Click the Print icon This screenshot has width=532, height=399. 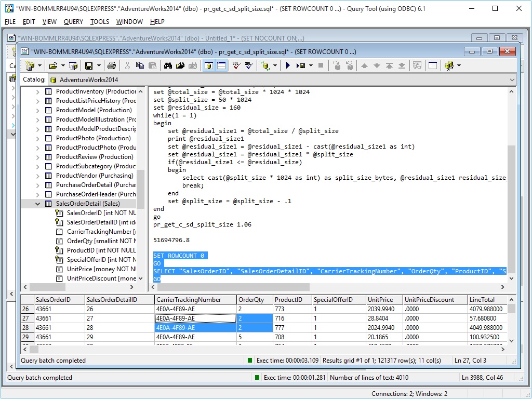[111, 65]
